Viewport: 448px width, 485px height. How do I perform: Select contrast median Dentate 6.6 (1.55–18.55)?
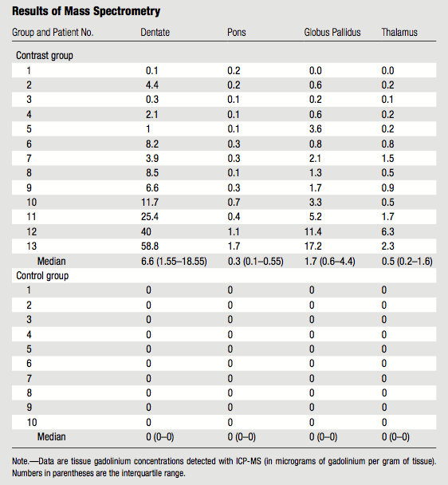174,262
